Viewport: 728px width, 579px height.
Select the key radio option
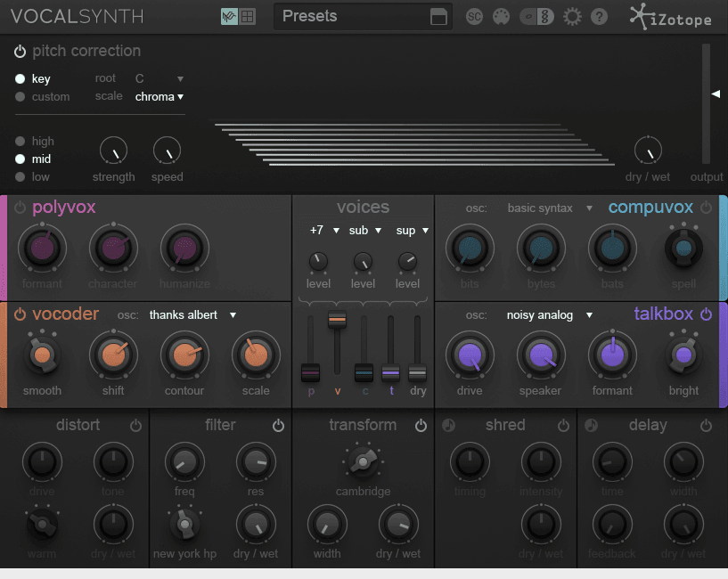pyautogui.click(x=20, y=79)
